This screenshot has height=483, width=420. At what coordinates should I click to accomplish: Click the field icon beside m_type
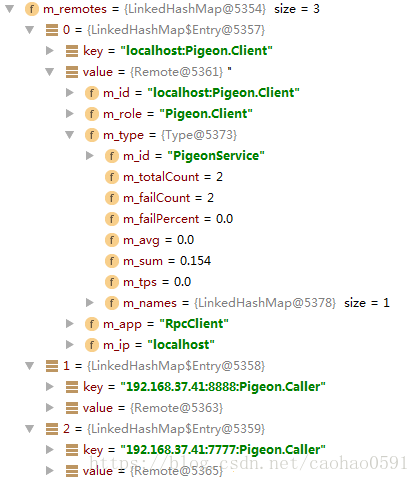click(92, 135)
